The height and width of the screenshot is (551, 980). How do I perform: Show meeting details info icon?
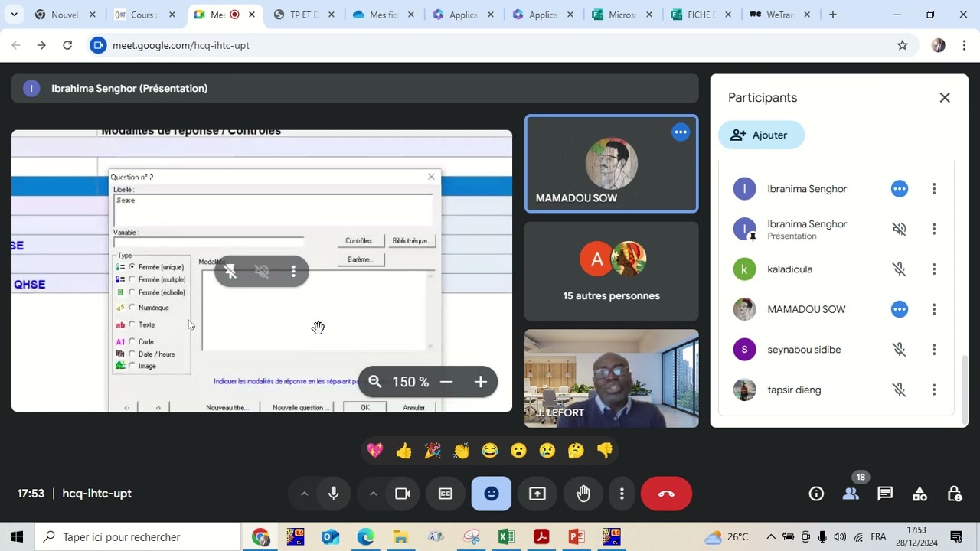click(816, 494)
